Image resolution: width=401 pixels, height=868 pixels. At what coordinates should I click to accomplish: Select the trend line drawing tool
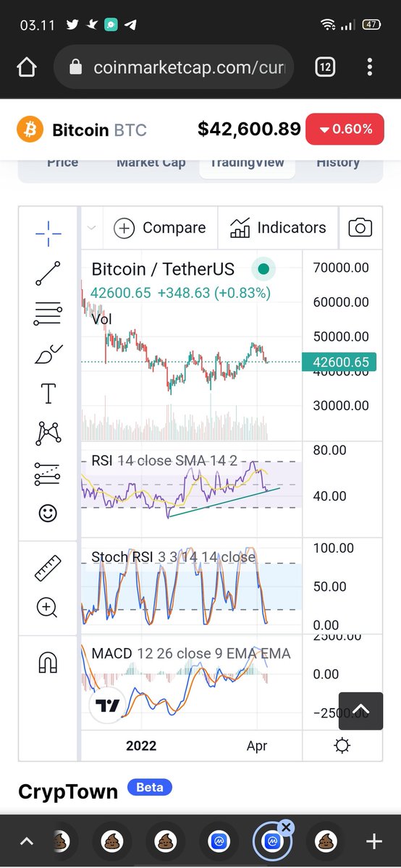48,273
